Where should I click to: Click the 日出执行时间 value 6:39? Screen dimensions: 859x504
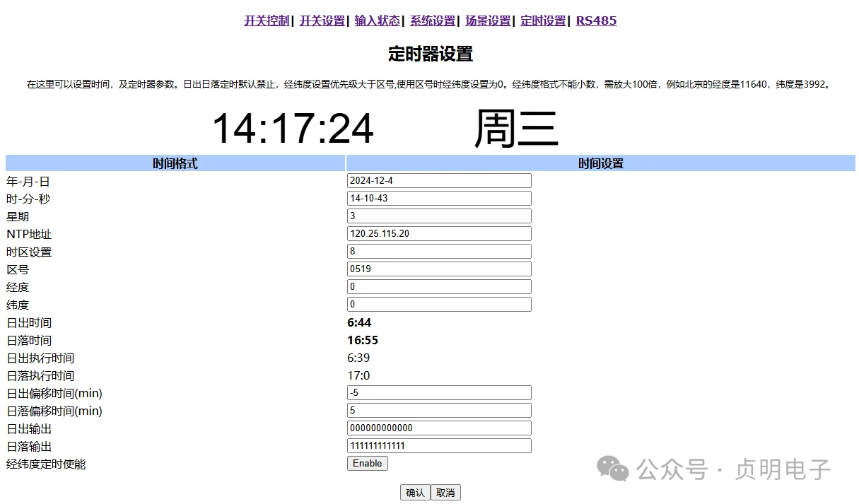point(358,358)
